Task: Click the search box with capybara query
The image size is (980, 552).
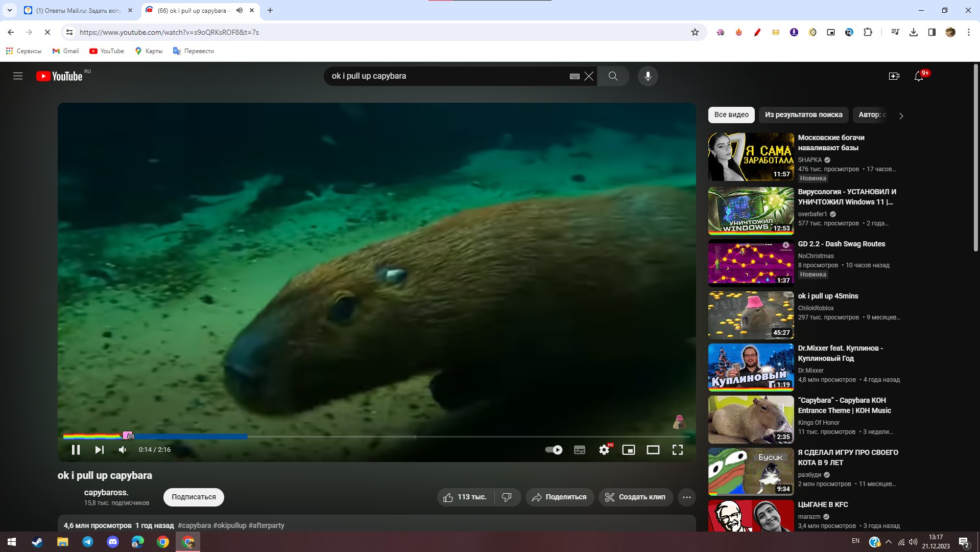Action: 447,76
